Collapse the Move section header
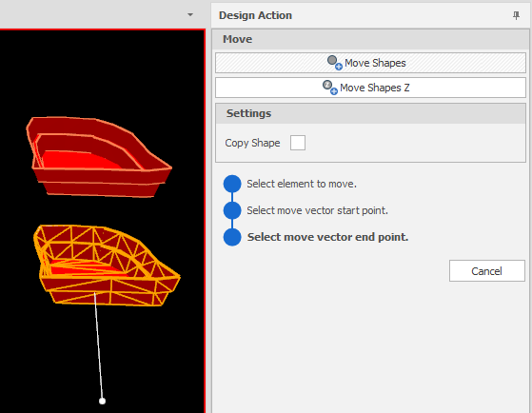This screenshot has width=532, height=413. (x=370, y=39)
